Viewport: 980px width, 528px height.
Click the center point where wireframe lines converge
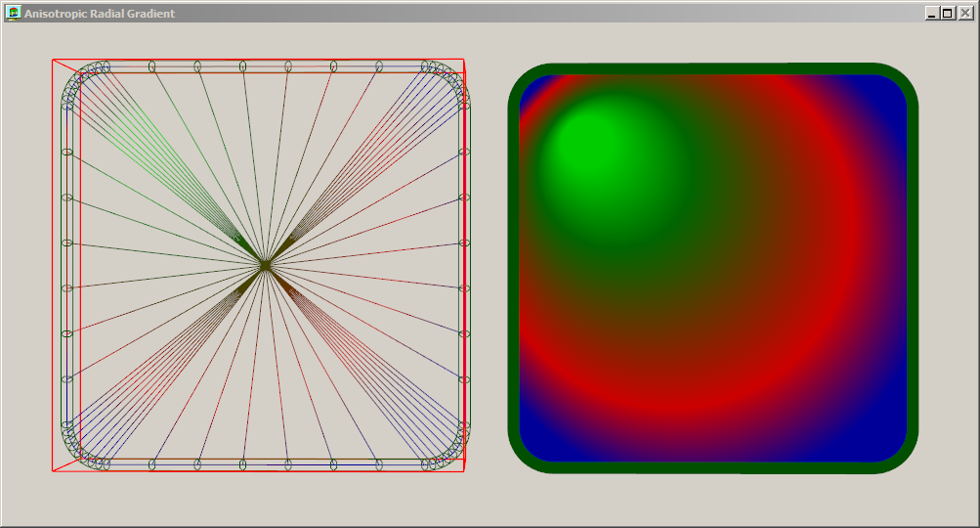[x=265, y=265]
